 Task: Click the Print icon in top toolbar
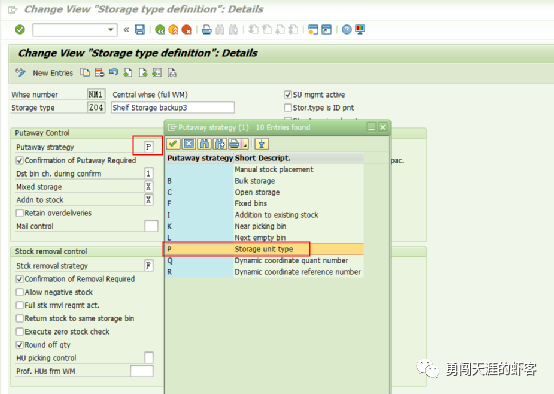(207, 30)
